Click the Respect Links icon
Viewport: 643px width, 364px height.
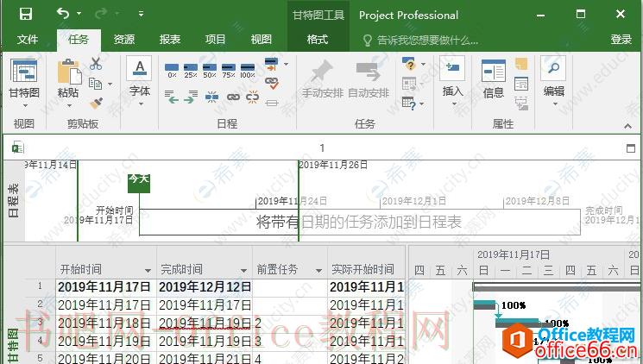pyautogui.click(x=272, y=83)
